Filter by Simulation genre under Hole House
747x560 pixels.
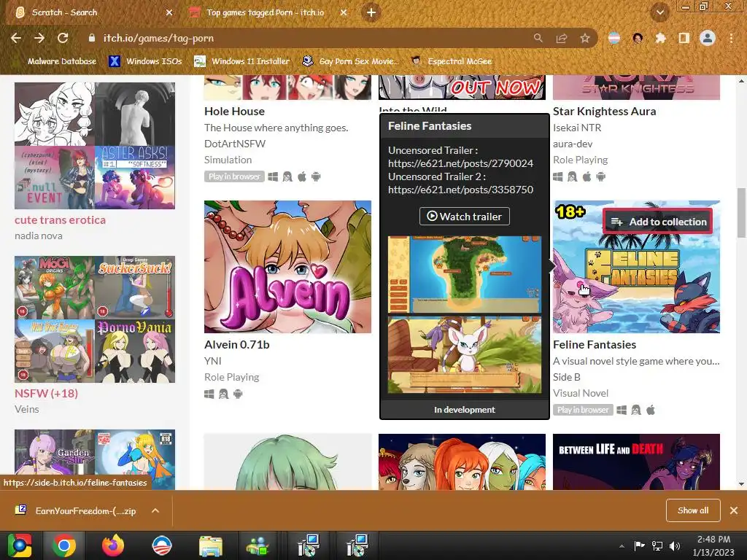228,160
